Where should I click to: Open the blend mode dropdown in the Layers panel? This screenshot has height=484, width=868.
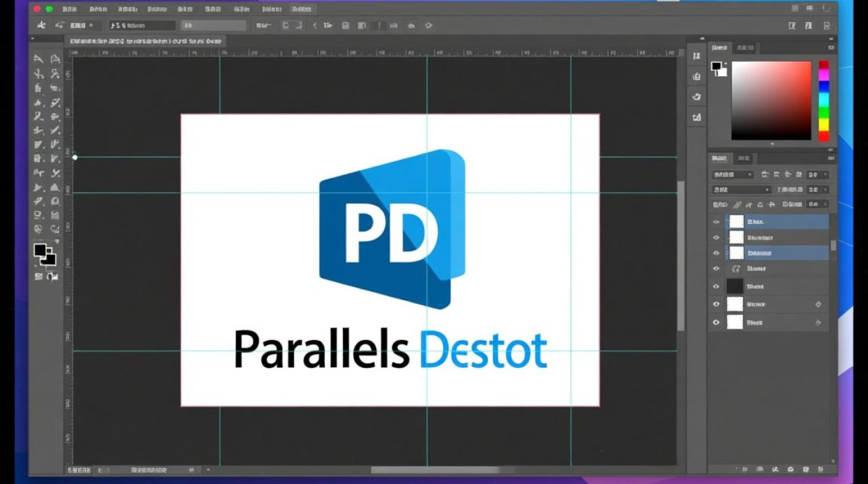click(x=741, y=190)
